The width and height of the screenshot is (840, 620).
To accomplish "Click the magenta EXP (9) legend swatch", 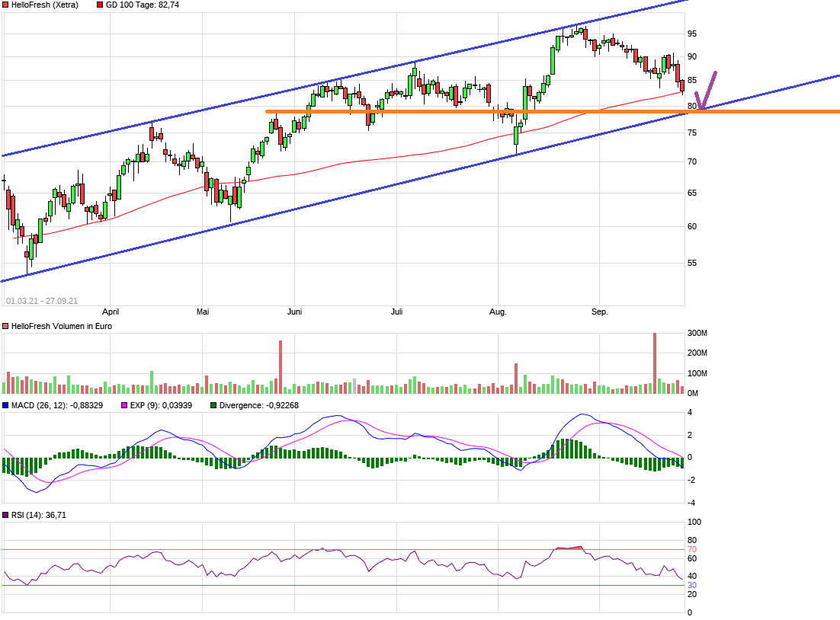I will (124, 406).
